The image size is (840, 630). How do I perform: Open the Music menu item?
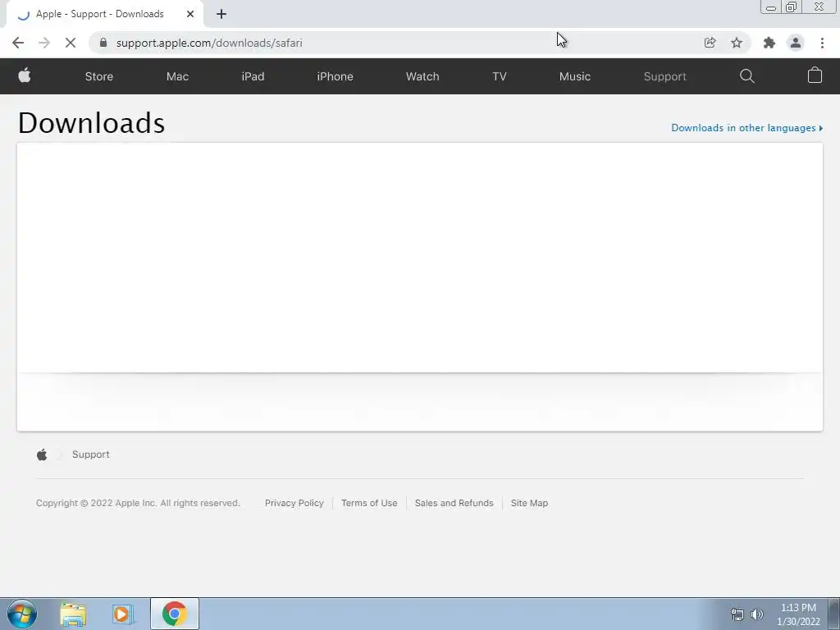[575, 76]
